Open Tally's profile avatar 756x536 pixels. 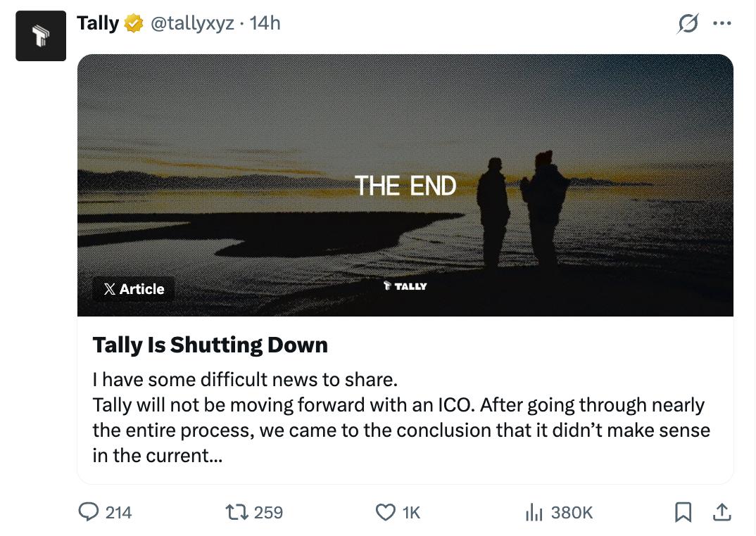[x=41, y=36]
